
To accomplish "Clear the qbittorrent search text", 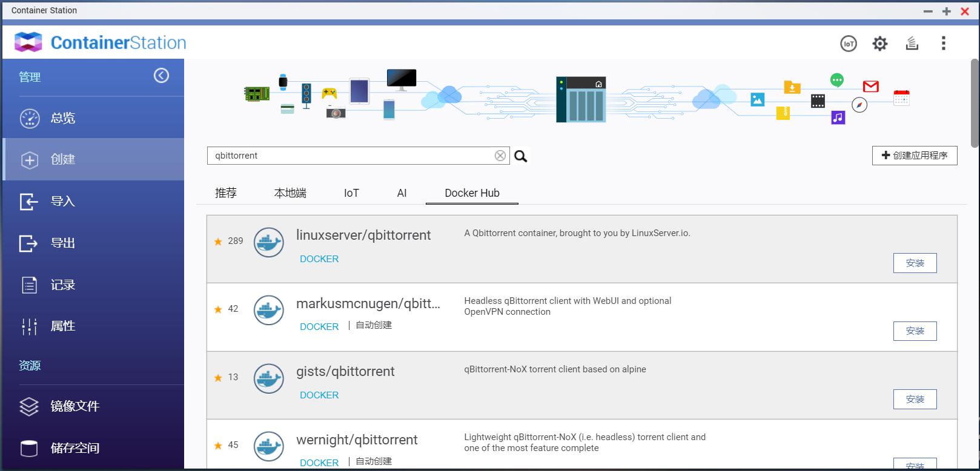I will point(500,156).
